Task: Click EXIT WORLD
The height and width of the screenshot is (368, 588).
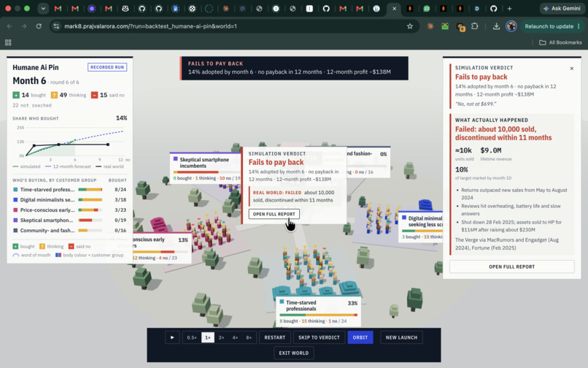Action: coord(293,353)
